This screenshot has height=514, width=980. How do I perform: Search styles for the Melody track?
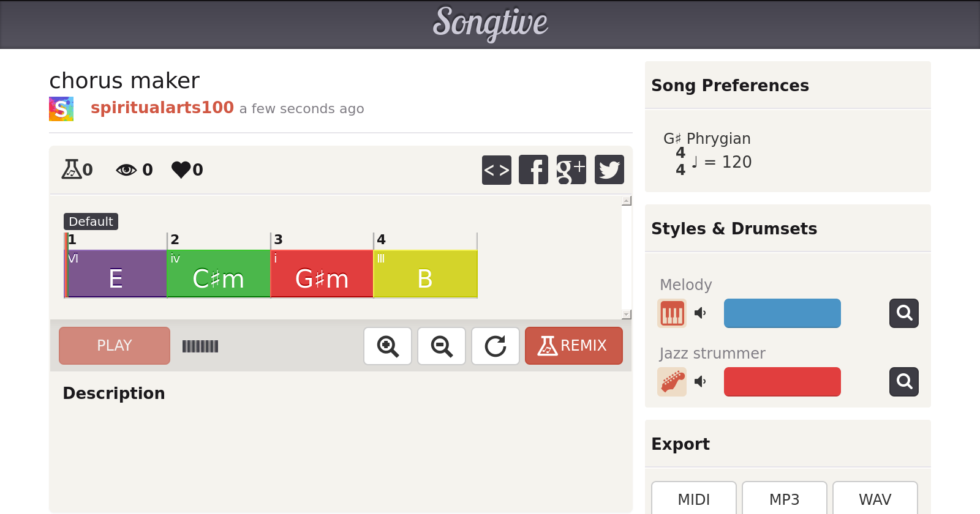coord(903,313)
